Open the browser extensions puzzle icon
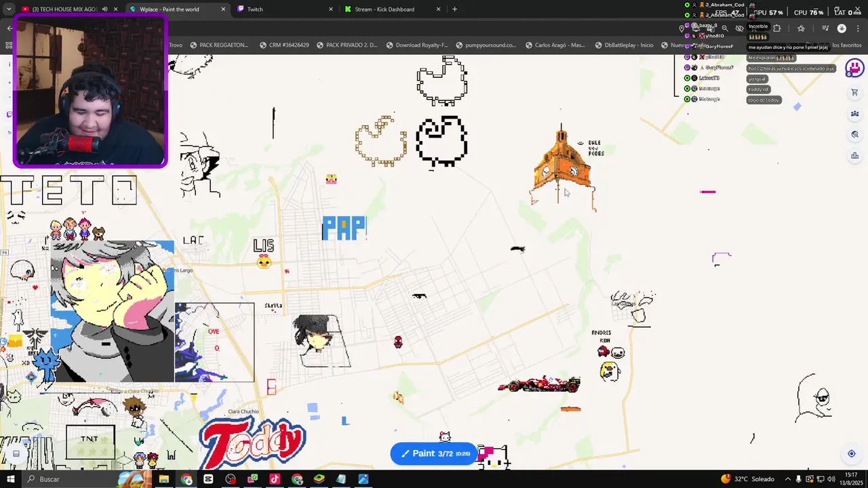Viewport: 868px width, 488px height. pos(777,28)
